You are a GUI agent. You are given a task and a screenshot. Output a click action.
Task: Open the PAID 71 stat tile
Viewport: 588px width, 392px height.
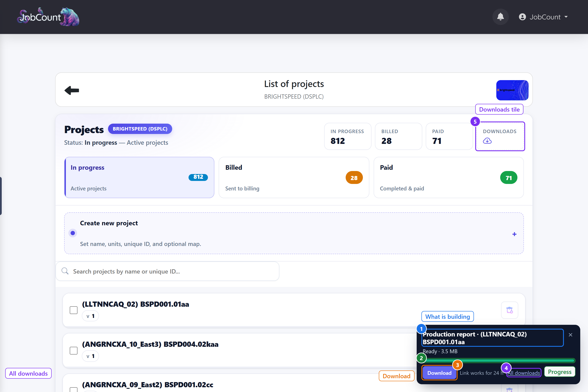(449, 136)
